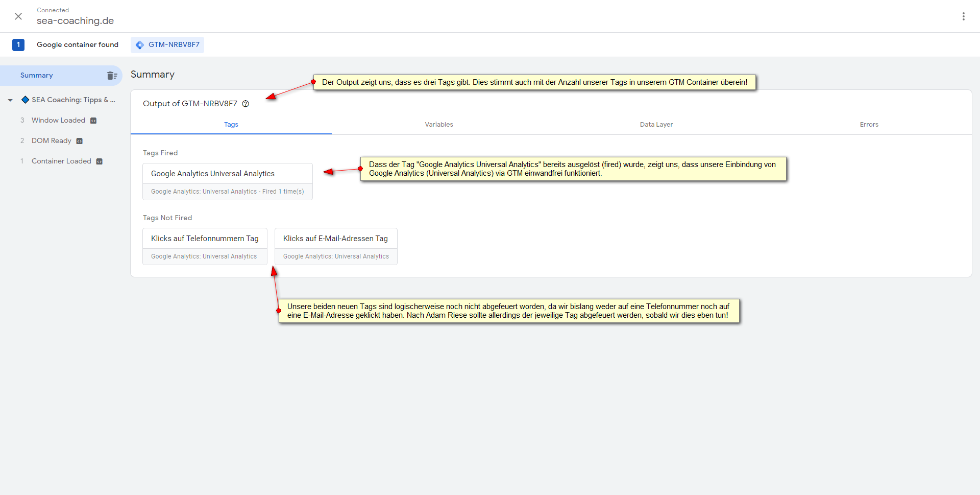Switch to the Tags tab

[231, 125]
